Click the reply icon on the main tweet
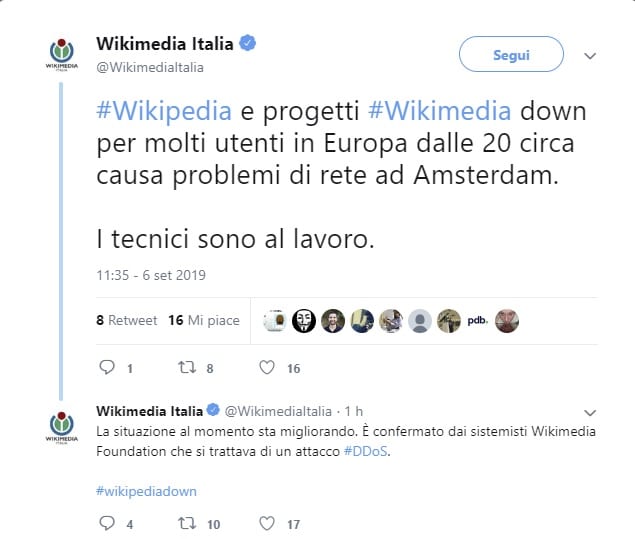635x539 pixels. [107, 367]
